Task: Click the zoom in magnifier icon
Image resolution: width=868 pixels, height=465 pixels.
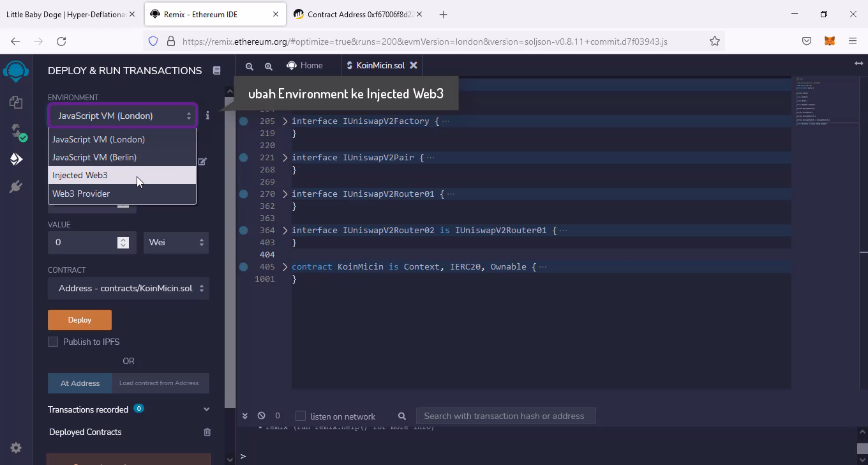Action: pyautogui.click(x=269, y=66)
